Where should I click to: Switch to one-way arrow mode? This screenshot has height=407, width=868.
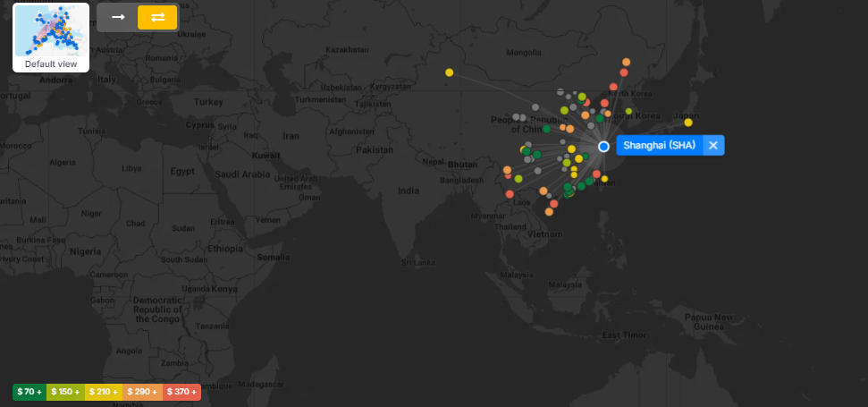(117, 18)
